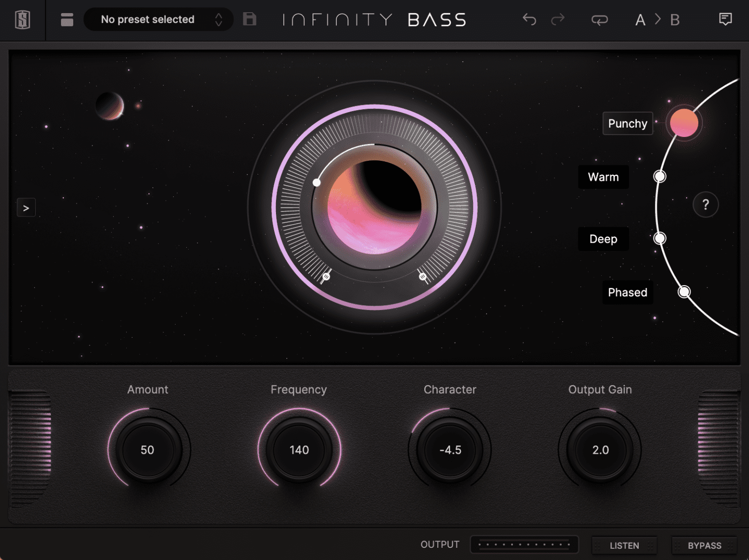Image resolution: width=749 pixels, height=560 pixels.
Task: Save the current preset
Action: click(x=250, y=19)
